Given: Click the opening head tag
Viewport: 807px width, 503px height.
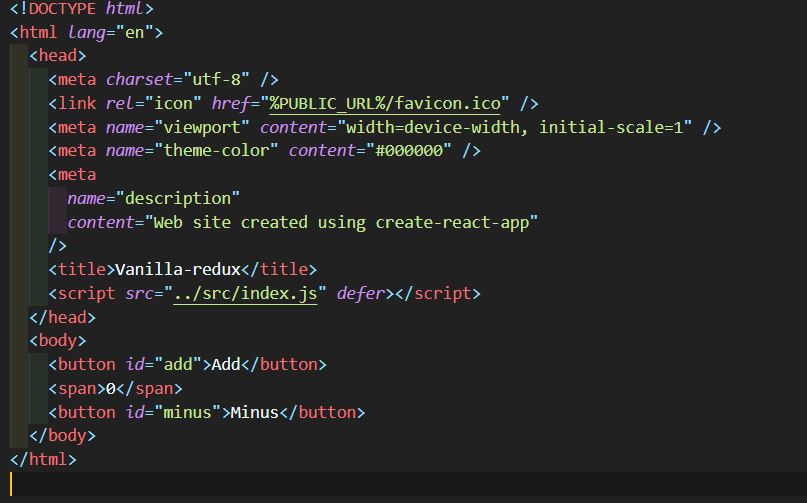Looking at the screenshot, I should click(x=57, y=56).
